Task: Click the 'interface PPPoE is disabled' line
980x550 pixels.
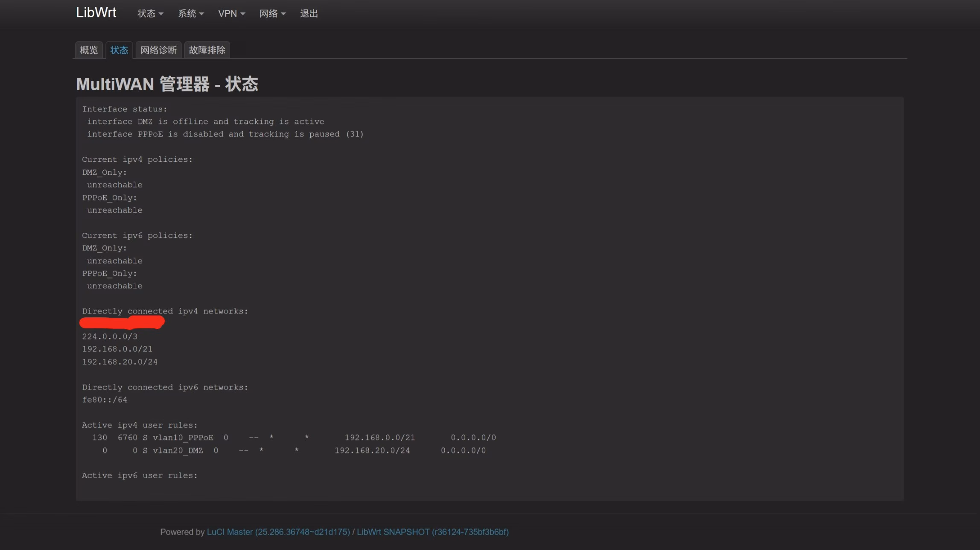Action: click(x=225, y=134)
